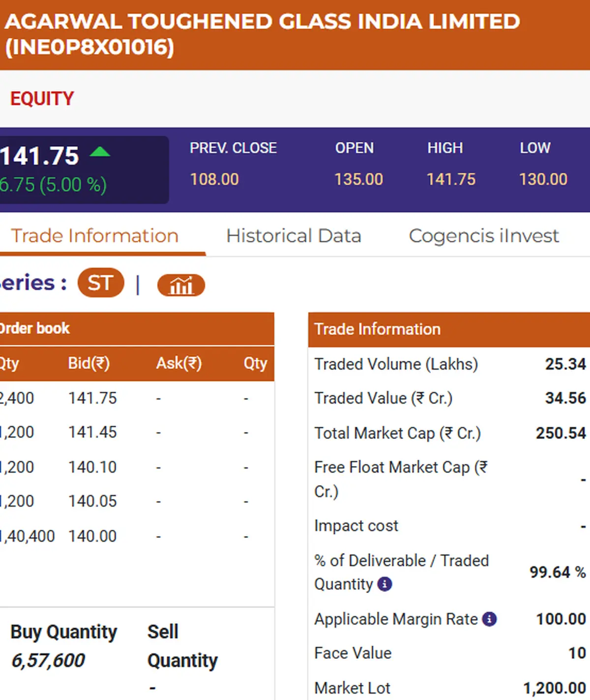Open the Cogencis iInvest tab
This screenshot has width=590, height=700.
coord(484,236)
